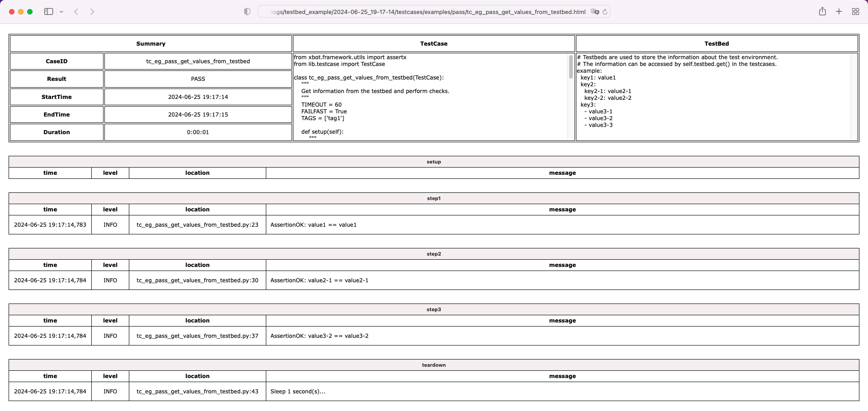Image resolution: width=868 pixels, height=411 pixels.
Task: Open the sidebar options chevron dropdown
Action: pyautogui.click(x=61, y=11)
